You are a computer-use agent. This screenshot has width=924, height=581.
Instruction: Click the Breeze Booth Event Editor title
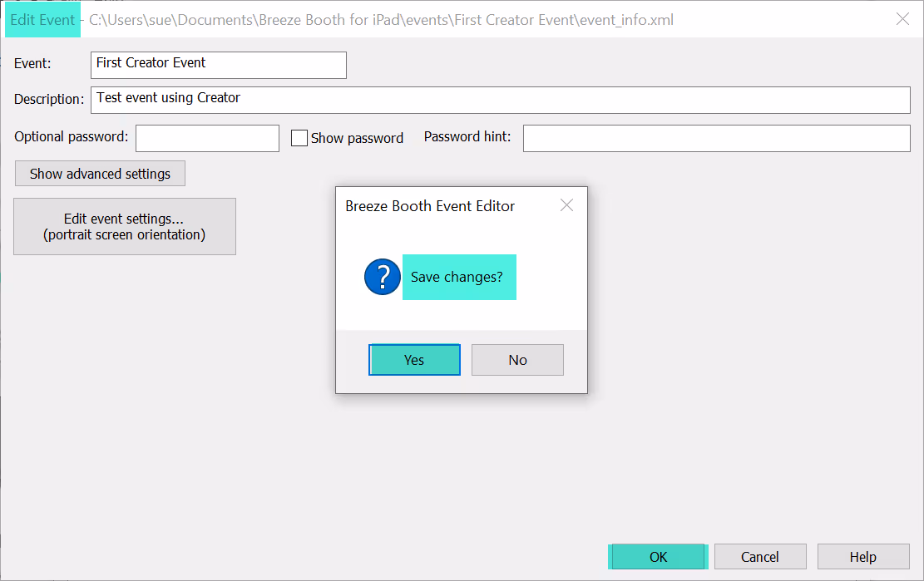click(x=430, y=206)
